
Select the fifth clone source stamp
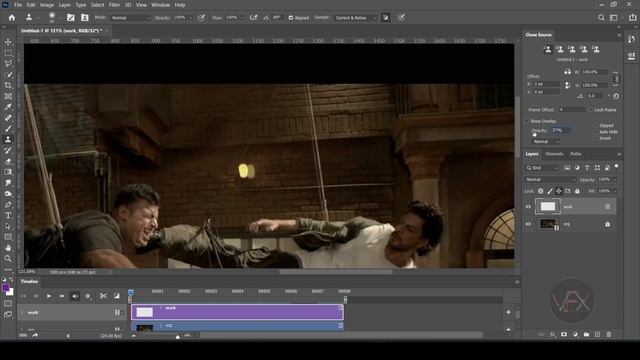pyautogui.click(x=596, y=49)
